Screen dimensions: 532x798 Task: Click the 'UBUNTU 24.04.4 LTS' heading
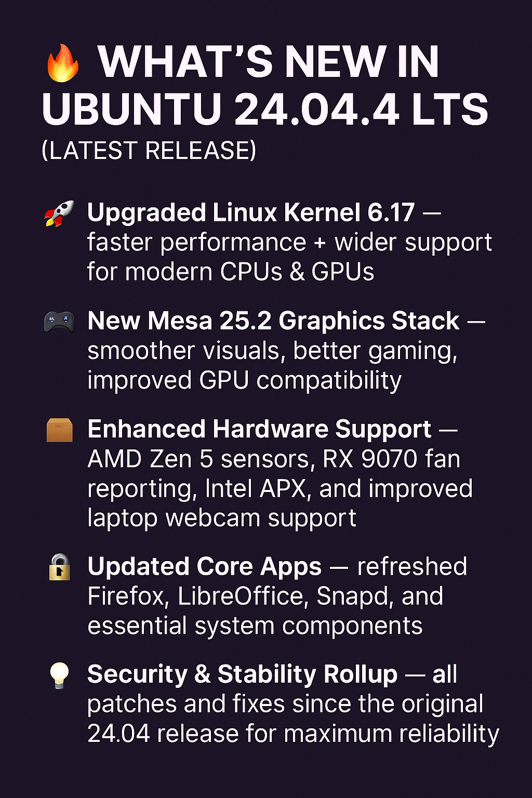click(265, 110)
